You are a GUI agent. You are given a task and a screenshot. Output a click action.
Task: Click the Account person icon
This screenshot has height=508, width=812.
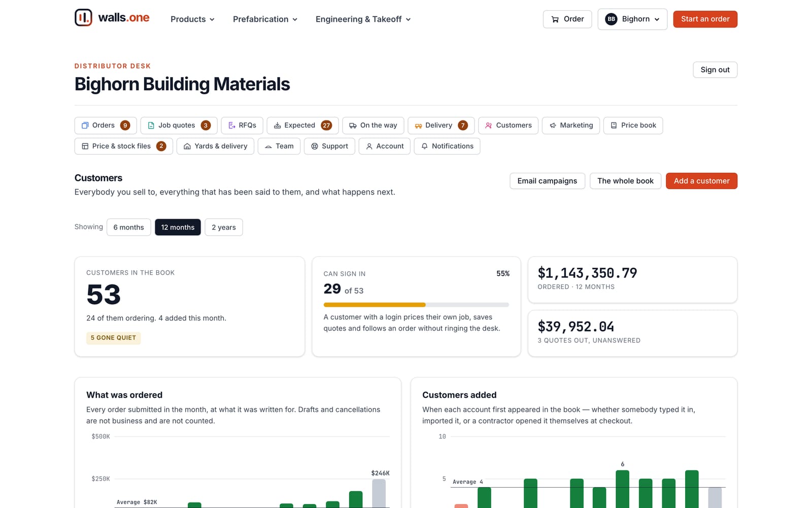tap(369, 146)
